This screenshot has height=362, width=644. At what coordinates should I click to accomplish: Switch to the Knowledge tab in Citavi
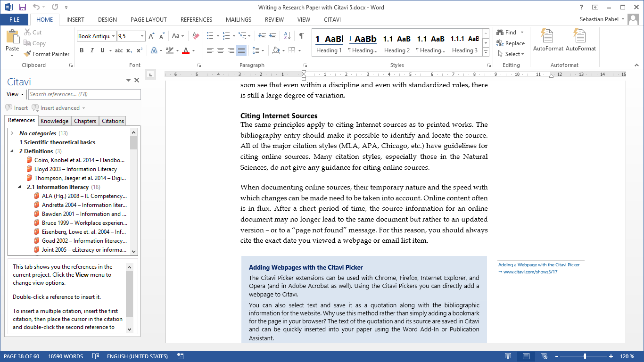coord(54,121)
